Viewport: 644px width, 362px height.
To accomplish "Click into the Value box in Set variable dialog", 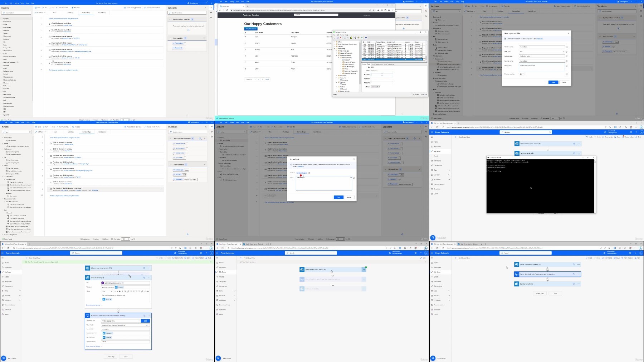I will coord(324,183).
